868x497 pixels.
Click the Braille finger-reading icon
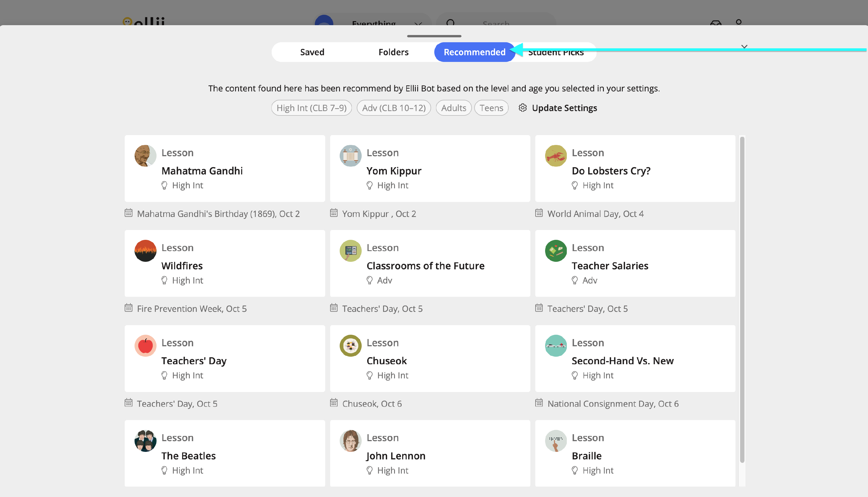click(555, 441)
